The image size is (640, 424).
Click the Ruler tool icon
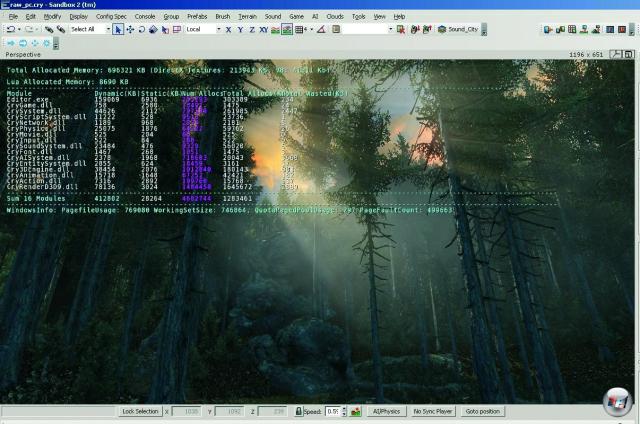[x=336, y=29]
